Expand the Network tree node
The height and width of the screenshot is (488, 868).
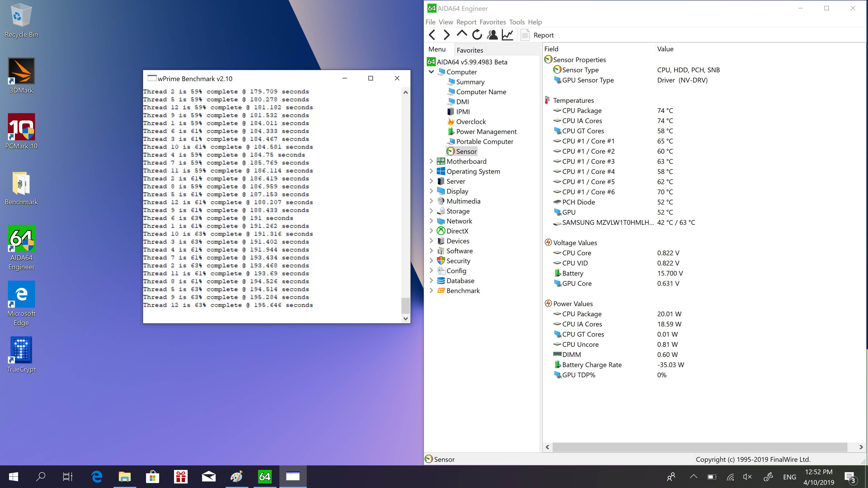[x=431, y=221]
